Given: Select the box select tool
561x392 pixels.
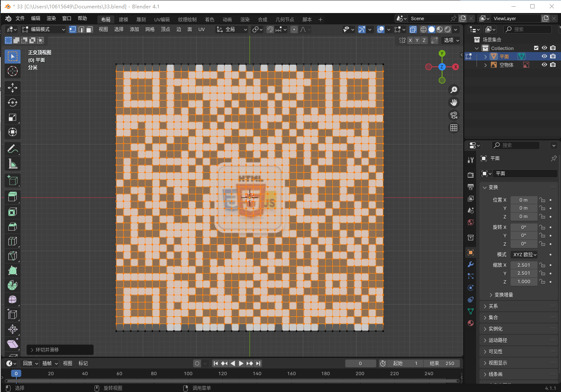Looking at the screenshot, I should point(13,56).
